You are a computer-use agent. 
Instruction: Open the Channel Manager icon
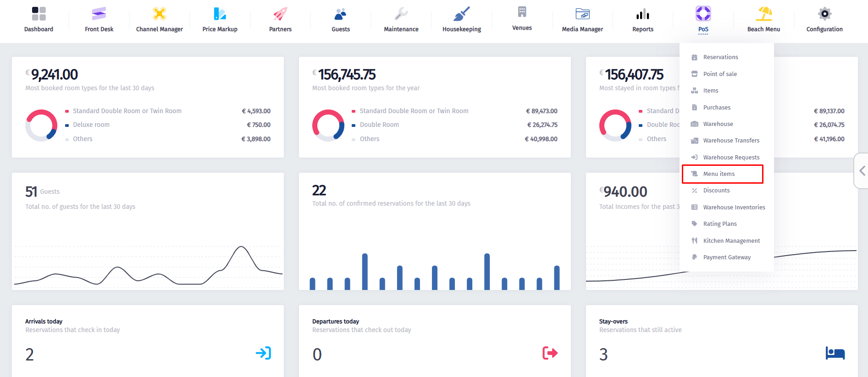click(159, 14)
